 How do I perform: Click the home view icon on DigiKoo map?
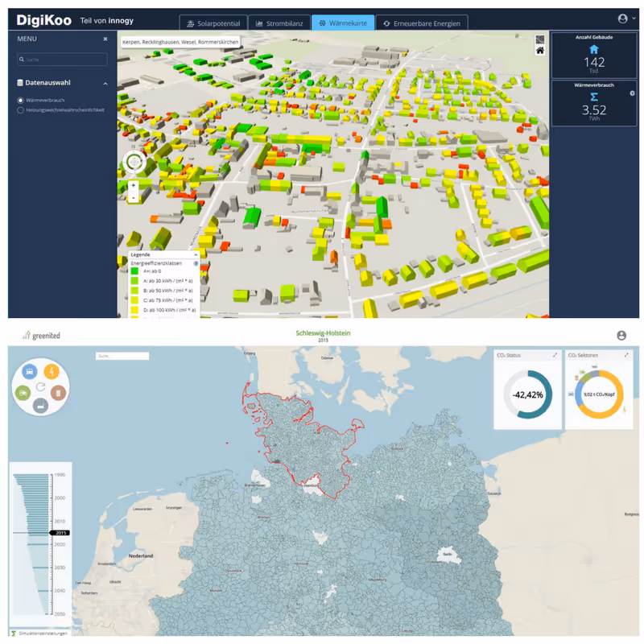539,50
